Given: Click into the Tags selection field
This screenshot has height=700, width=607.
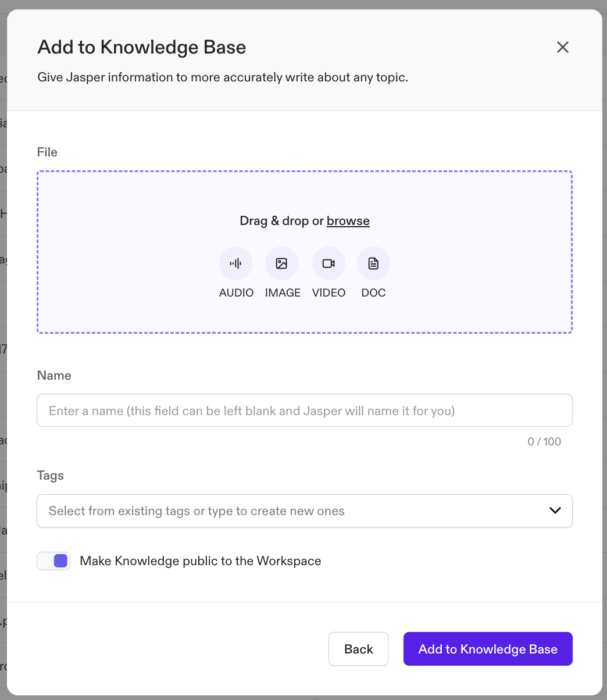Looking at the screenshot, I should [305, 510].
